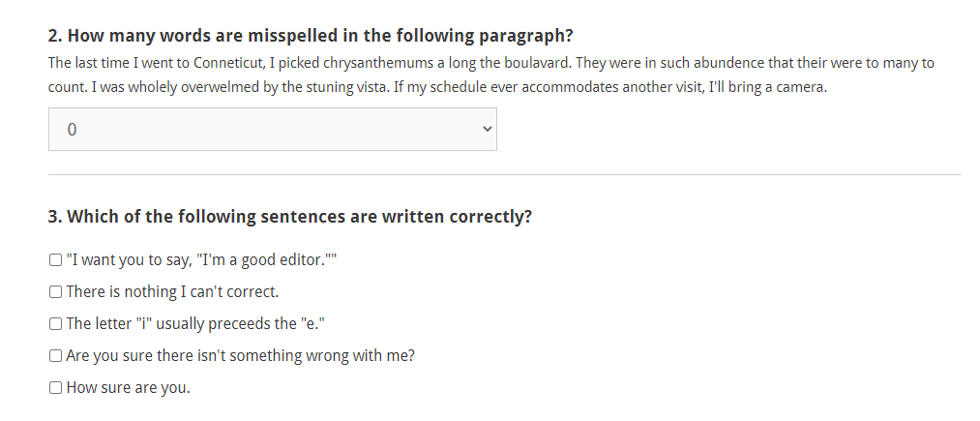
Task: Click the chevron arrow on the dropdown showing 0
Action: coord(487,130)
